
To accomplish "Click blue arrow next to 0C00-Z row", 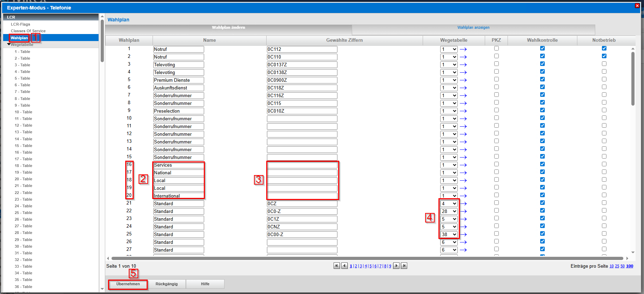I will click(x=463, y=235).
